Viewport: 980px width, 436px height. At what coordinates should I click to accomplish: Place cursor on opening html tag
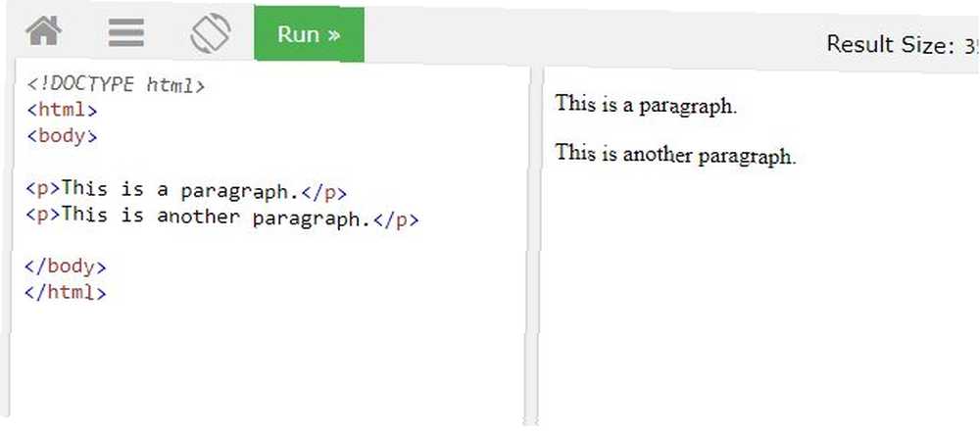tap(62, 110)
